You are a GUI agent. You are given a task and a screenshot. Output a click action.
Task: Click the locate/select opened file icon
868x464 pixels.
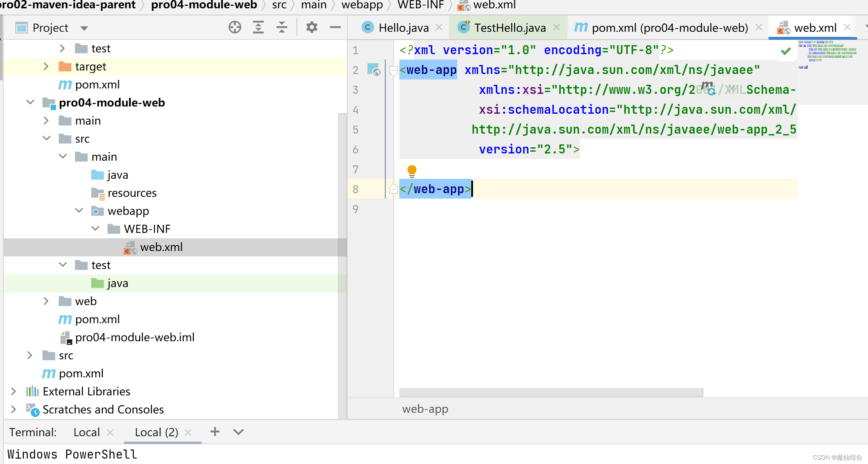click(x=235, y=27)
